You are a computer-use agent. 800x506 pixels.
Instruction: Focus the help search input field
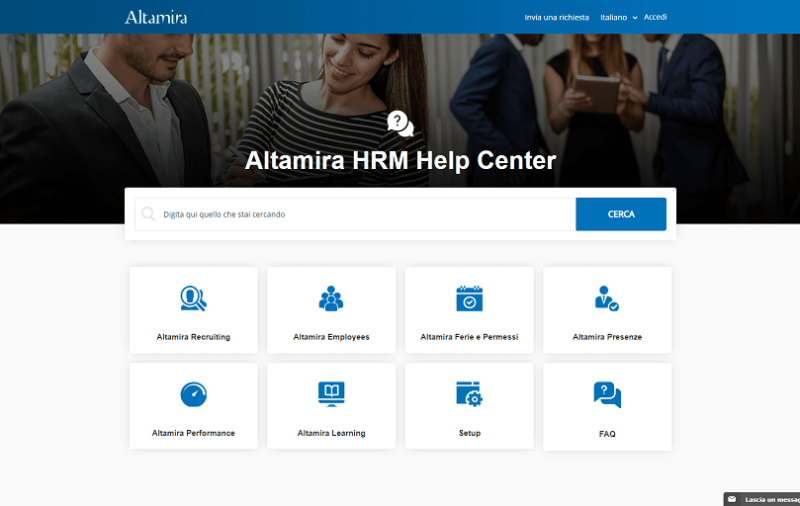coord(355,214)
